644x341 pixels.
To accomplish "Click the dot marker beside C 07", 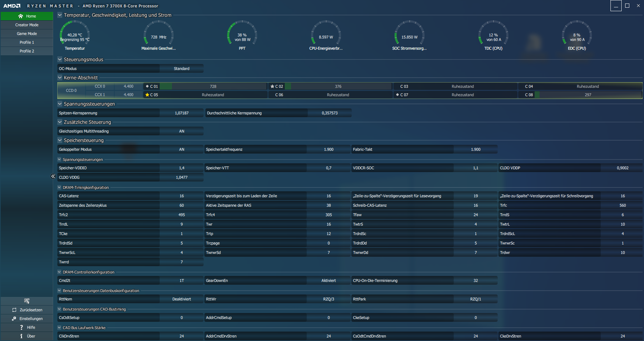I will [397, 95].
